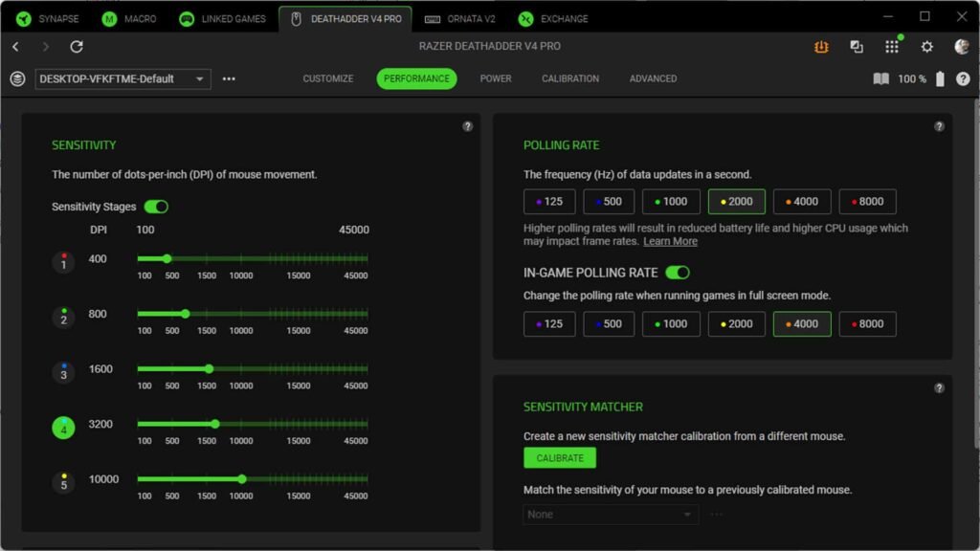Click the multi-window overlay icon
Image resolution: width=980 pixels, height=551 pixels.
click(857, 46)
